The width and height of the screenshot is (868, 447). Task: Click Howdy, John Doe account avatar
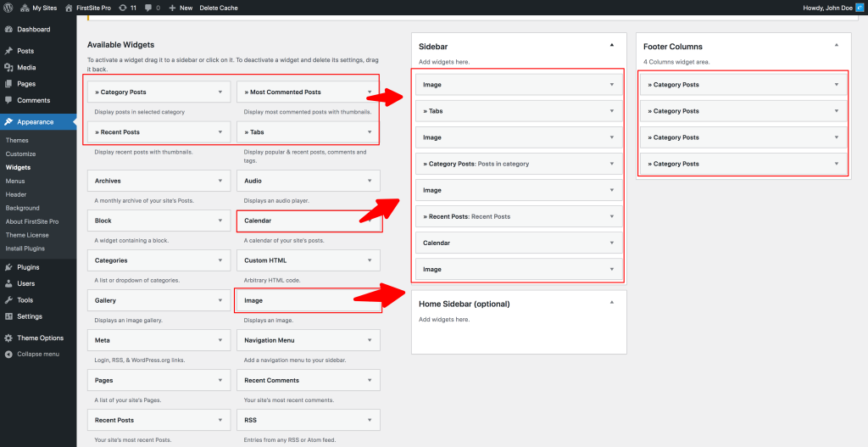click(x=858, y=8)
